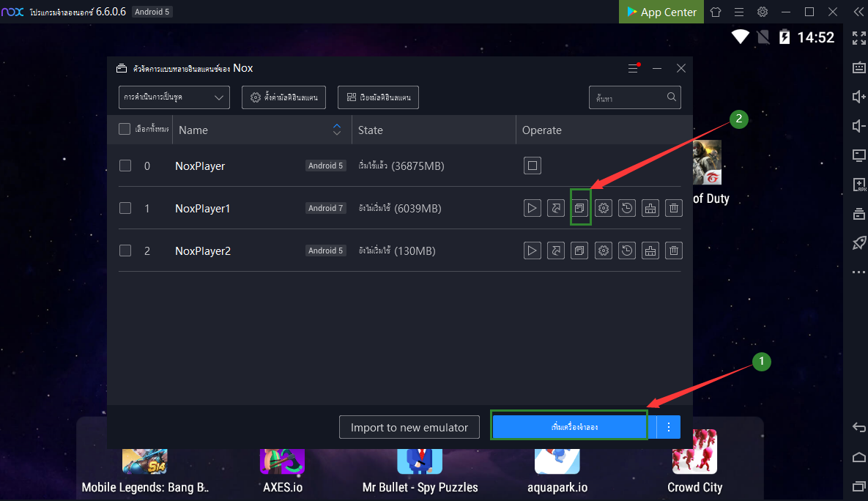868x501 pixels.
Task: Open backup/restore icon for NoxPlayer2
Action: click(626, 251)
